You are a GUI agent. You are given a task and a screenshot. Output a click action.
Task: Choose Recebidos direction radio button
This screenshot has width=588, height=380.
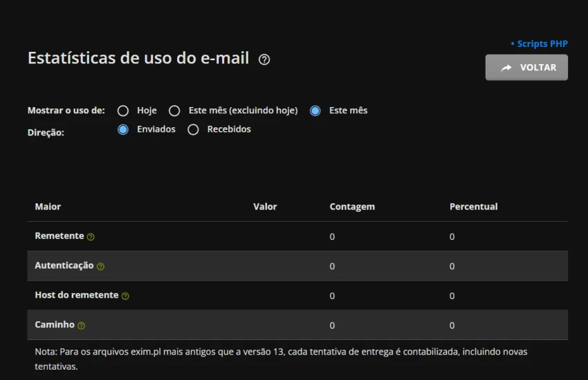coord(194,129)
